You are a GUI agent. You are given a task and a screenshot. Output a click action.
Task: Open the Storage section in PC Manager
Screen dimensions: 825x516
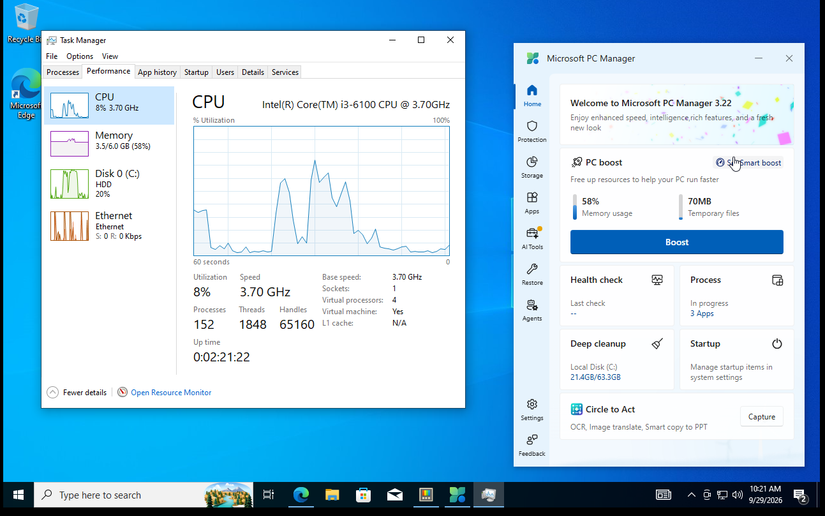(x=532, y=167)
